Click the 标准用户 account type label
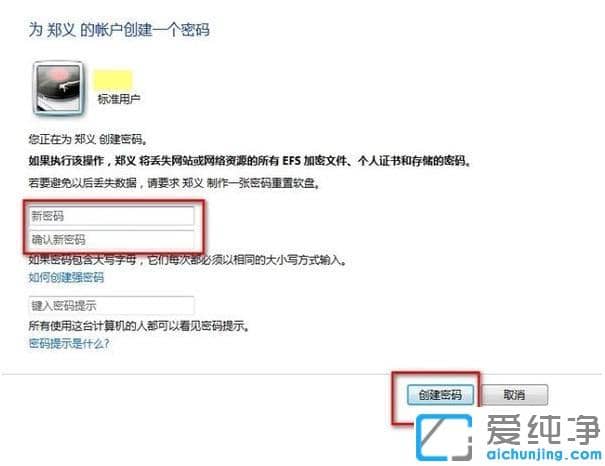Image resolution: width=605 pixels, height=466 pixels. (x=118, y=99)
